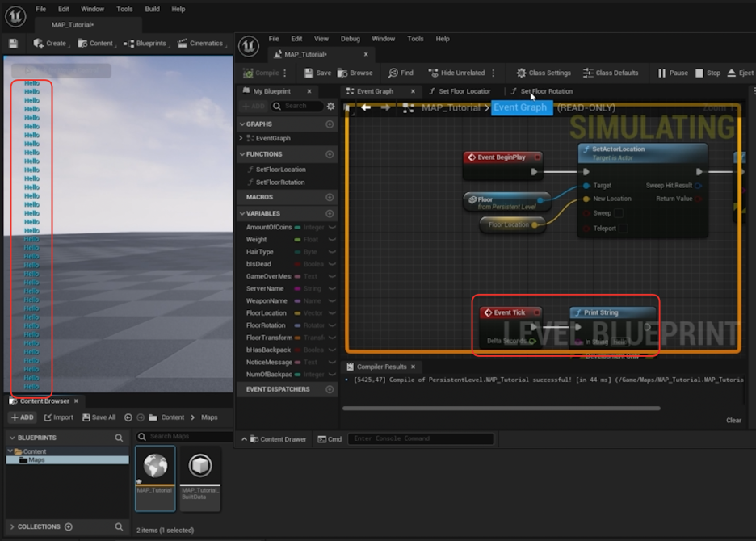The image size is (756, 541).
Task: Click Browse in blueprint toolbar
Action: [355, 73]
